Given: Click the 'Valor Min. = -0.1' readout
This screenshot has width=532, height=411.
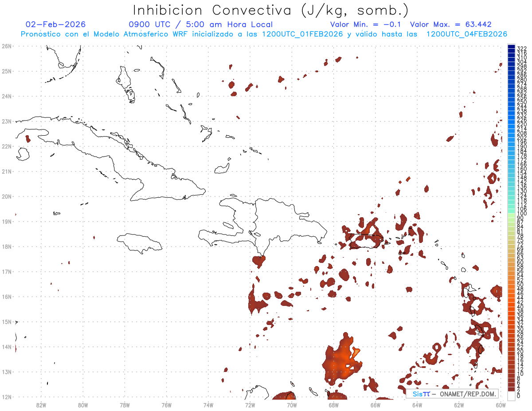Looking at the screenshot, I should (x=366, y=24).
